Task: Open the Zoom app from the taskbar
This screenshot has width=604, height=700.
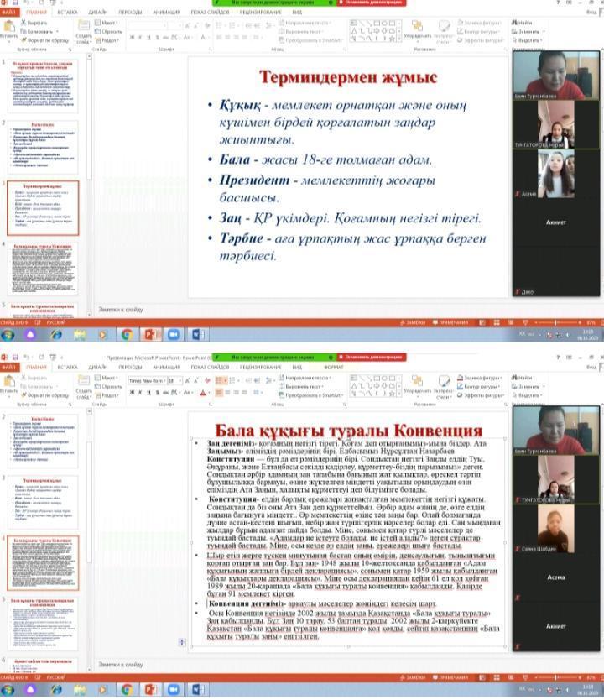Action: (x=174, y=334)
